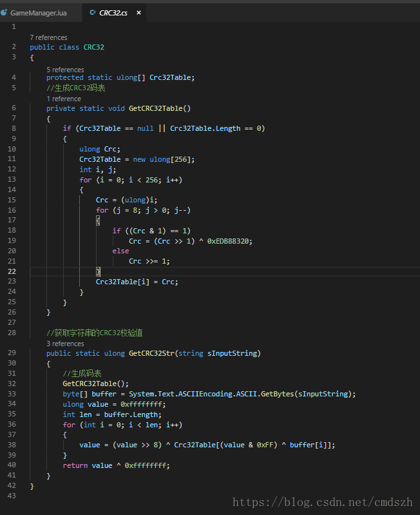The image size is (420, 515).
Task: Click the comment '//获取字符串的CRC32校验值'
Action: point(95,333)
